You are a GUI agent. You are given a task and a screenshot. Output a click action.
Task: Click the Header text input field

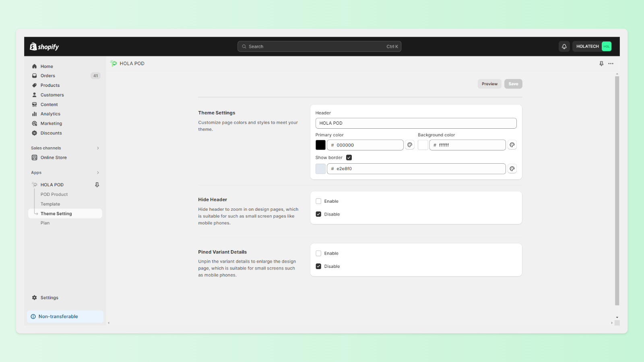[x=416, y=123]
